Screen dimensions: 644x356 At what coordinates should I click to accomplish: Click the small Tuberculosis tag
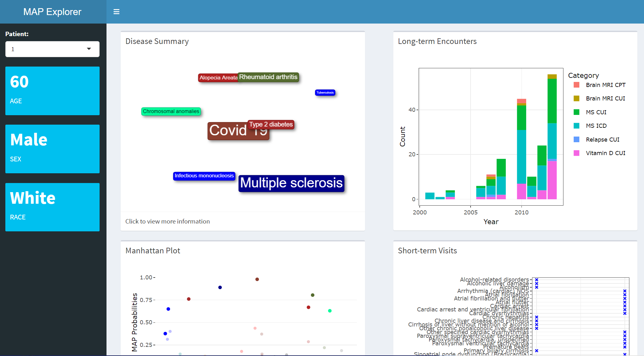325,93
